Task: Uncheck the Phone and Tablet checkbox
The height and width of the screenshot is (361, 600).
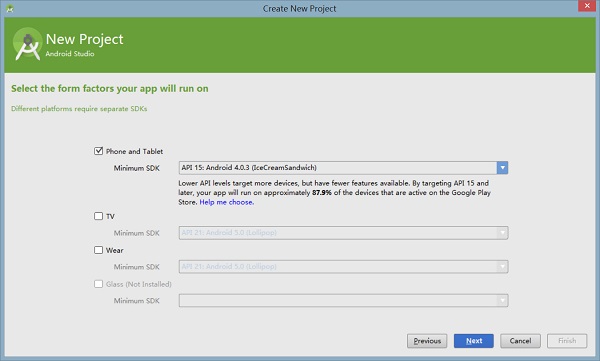Action: (98, 151)
